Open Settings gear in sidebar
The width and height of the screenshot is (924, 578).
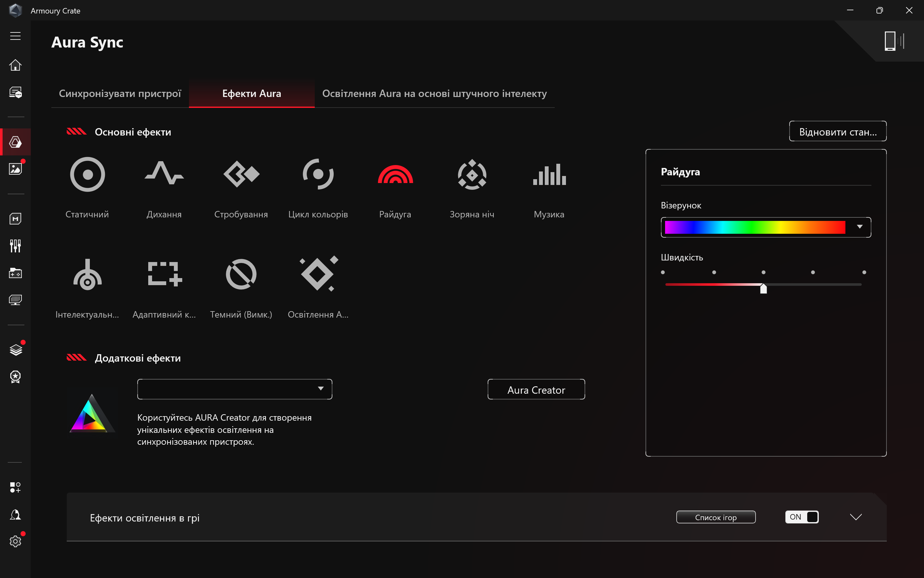point(15,541)
